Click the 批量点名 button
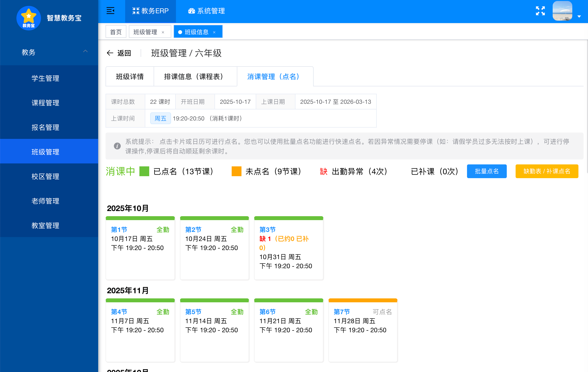Screen dimensions: 588x372 pyautogui.click(x=487, y=171)
